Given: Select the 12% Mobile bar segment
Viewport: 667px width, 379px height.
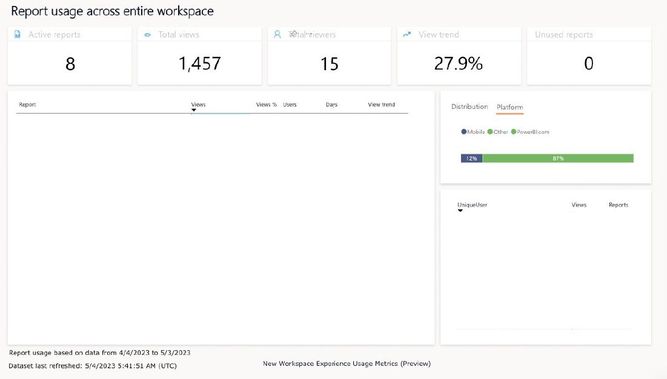Looking at the screenshot, I should pyautogui.click(x=472, y=158).
